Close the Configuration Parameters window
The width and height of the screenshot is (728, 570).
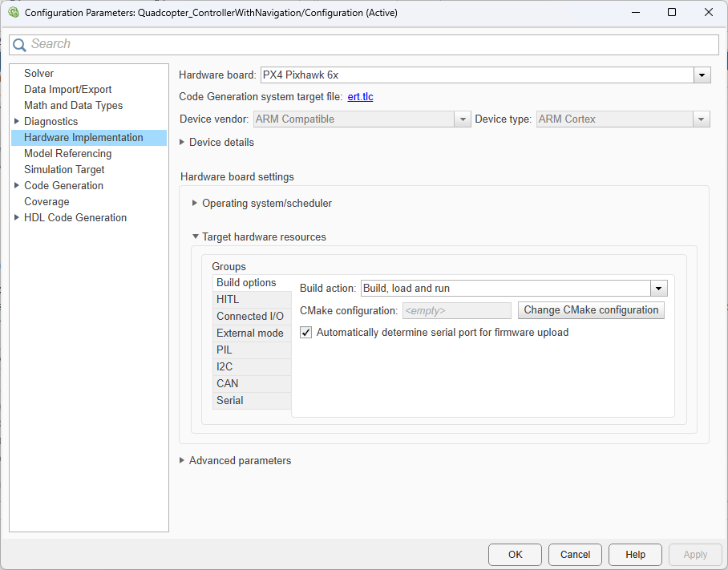click(709, 13)
